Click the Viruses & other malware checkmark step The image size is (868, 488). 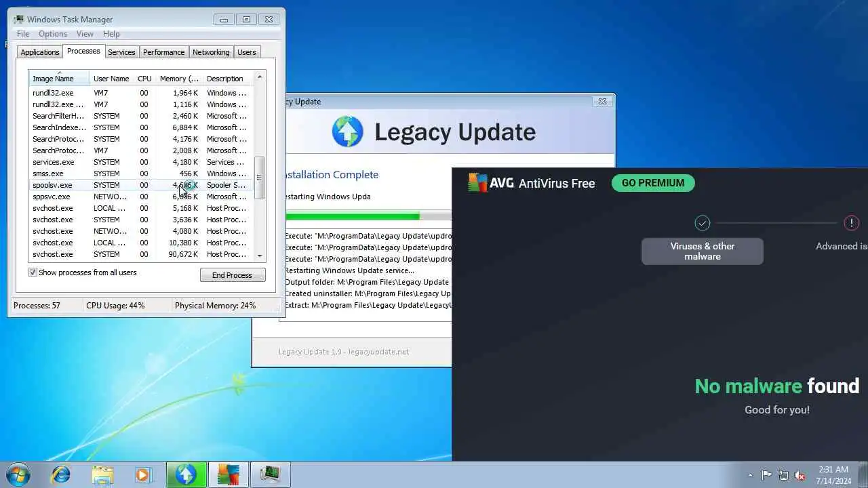click(703, 222)
